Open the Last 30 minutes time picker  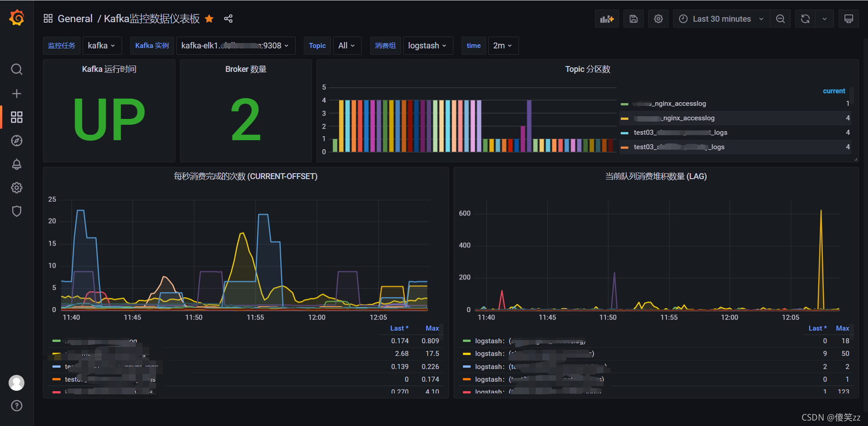click(722, 19)
